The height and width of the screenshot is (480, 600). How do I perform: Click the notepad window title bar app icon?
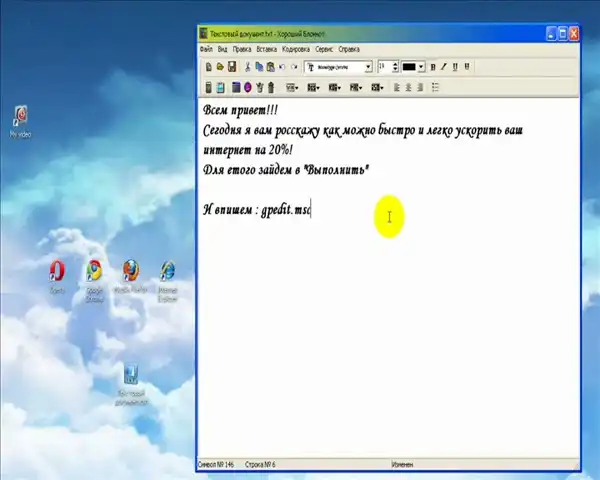pyautogui.click(x=204, y=34)
